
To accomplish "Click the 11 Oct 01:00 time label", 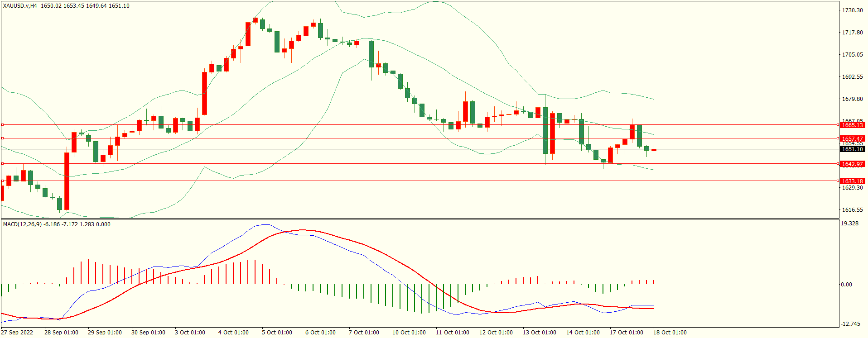I will [x=453, y=332].
